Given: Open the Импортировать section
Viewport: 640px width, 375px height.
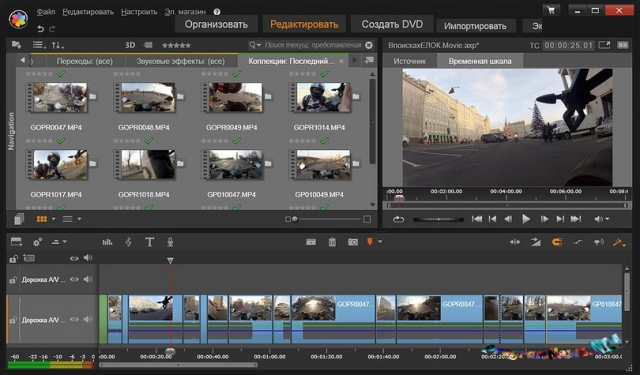Looking at the screenshot, I should click(x=475, y=26).
